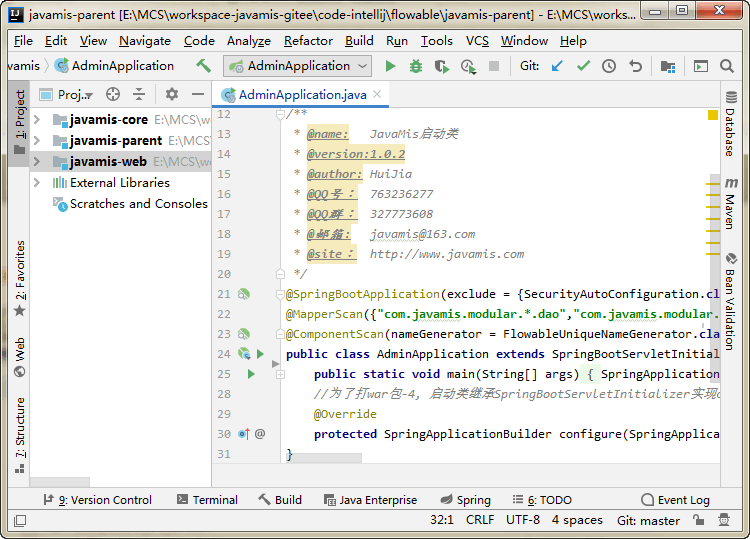Close the AdminApplication.java tab
The height and width of the screenshot is (539, 750).
(x=377, y=94)
